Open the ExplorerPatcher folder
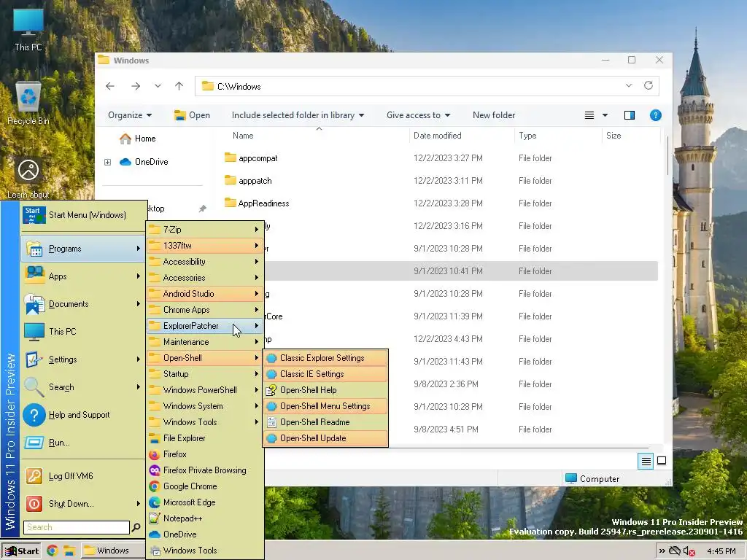747x560 pixels. click(x=205, y=326)
